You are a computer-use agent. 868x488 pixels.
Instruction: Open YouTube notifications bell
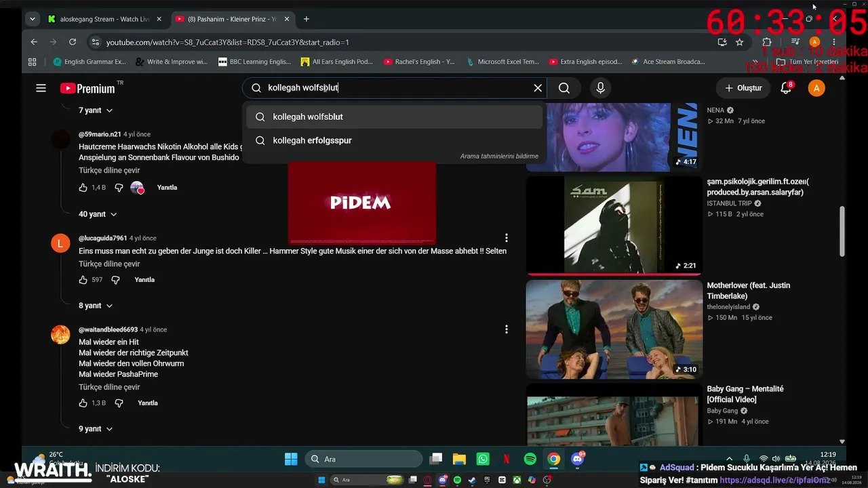point(786,88)
